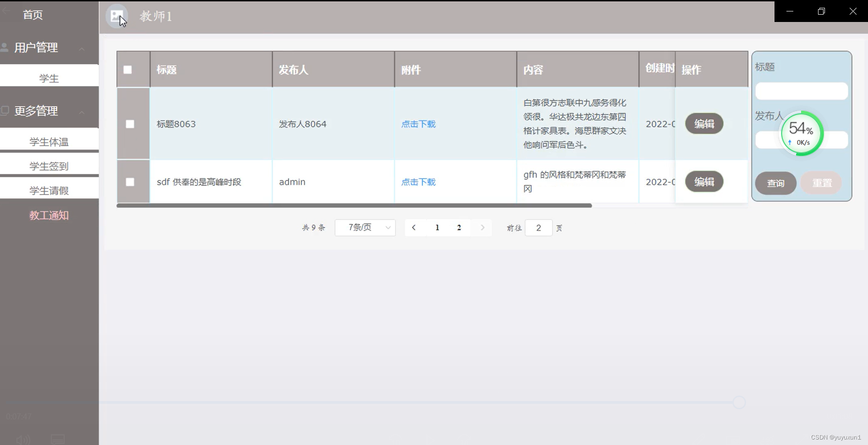The image size is (868, 445).
Task: Restore the window with the maximize button
Action: [x=821, y=11]
